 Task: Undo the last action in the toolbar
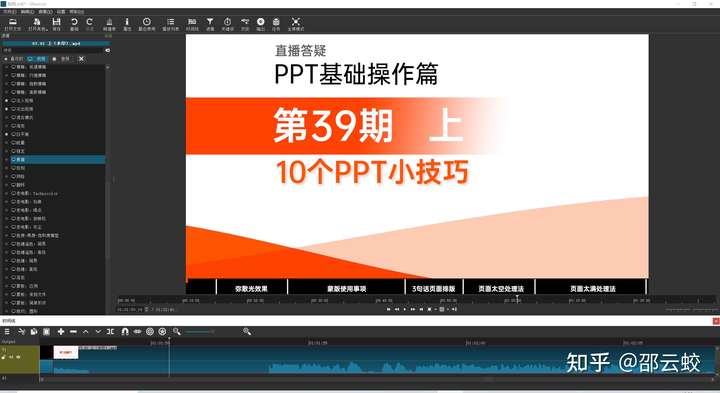[74, 24]
